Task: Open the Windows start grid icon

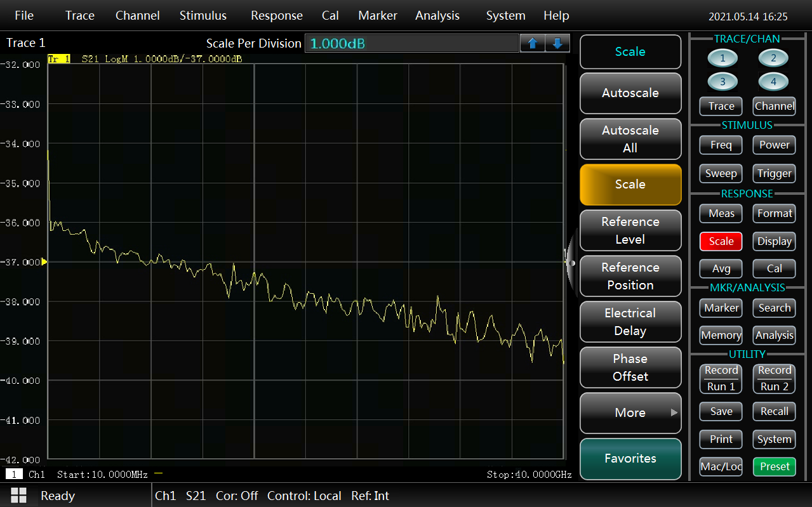Action: tap(18, 496)
